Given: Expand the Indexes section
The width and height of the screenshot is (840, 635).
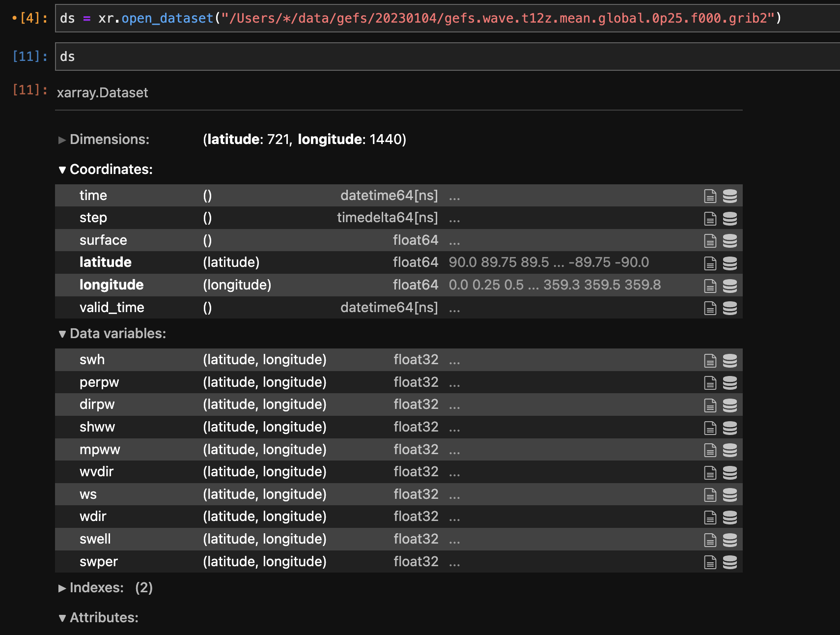Looking at the screenshot, I should click(62, 587).
